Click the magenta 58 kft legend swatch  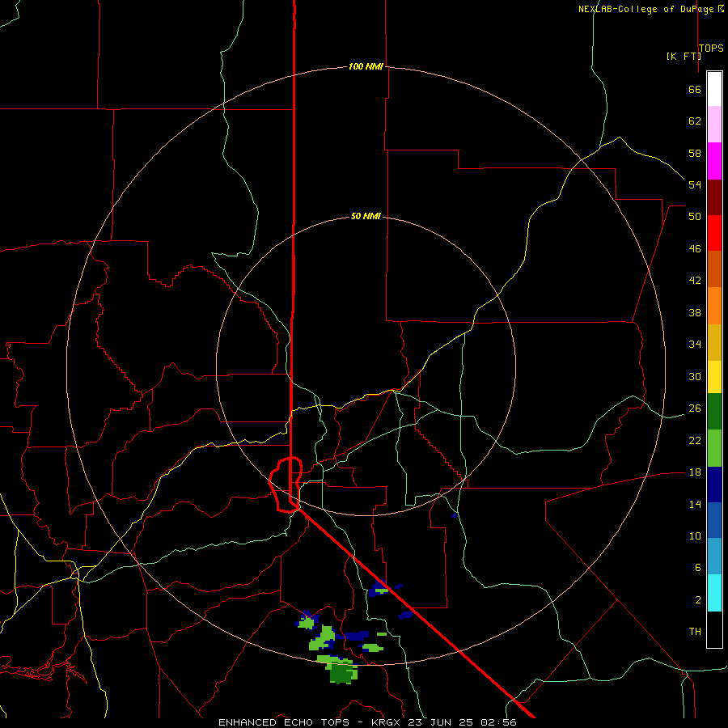click(x=714, y=161)
